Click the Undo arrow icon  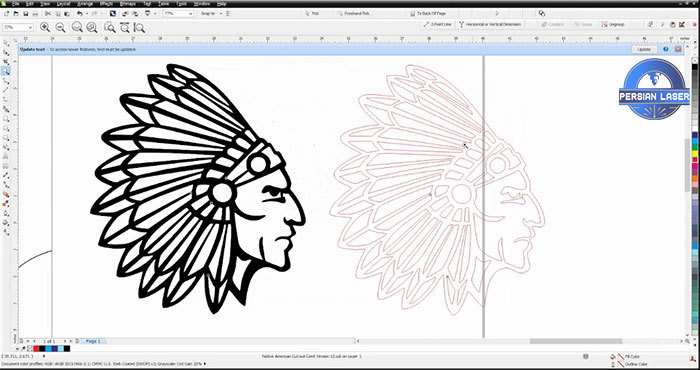coord(79,14)
